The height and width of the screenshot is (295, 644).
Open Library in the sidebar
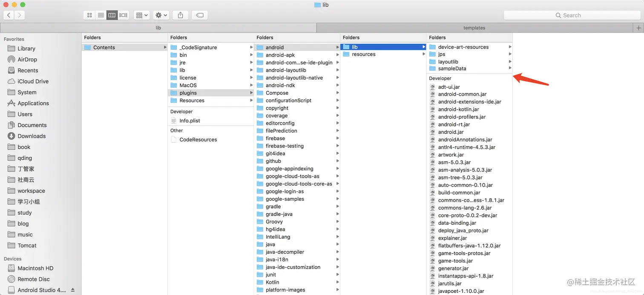26,49
